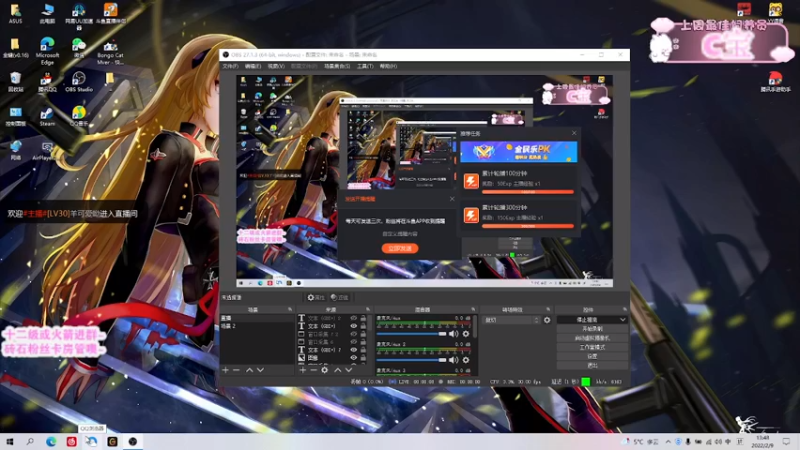The height and width of the screenshot is (450, 800).
Task: Open the 腾讯QQ desktop shortcut
Action: 47,81
